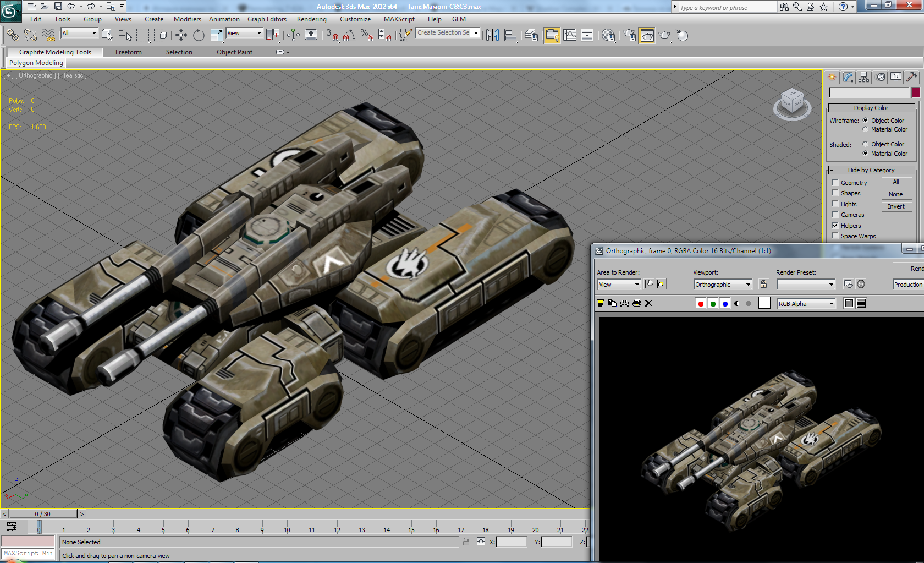Open reference coordinate View dropdown
Image resolution: width=924 pixels, height=563 pixels.
pos(244,33)
